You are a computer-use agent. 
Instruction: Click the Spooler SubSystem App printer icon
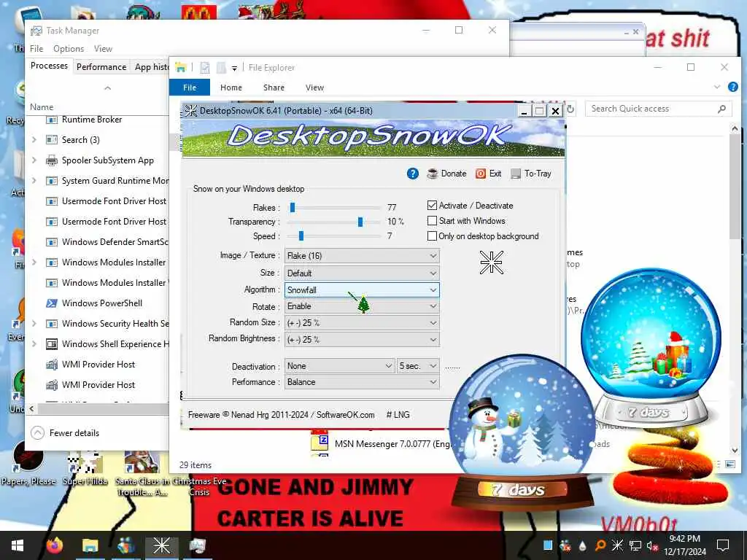coord(52,160)
